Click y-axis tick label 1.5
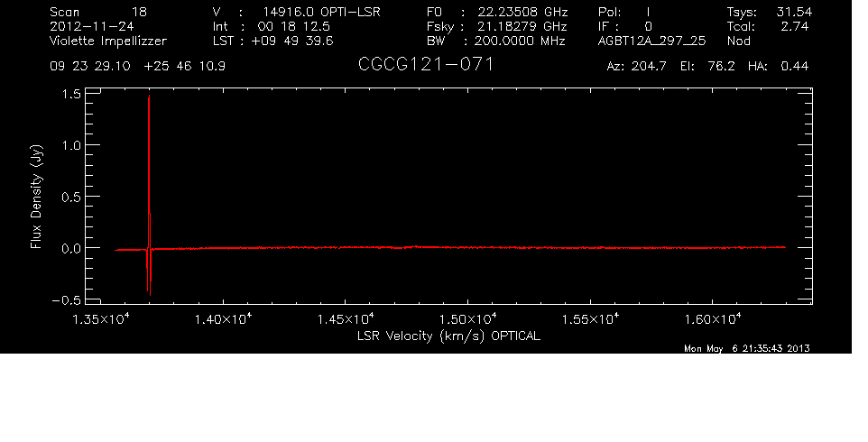 (72, 94)
